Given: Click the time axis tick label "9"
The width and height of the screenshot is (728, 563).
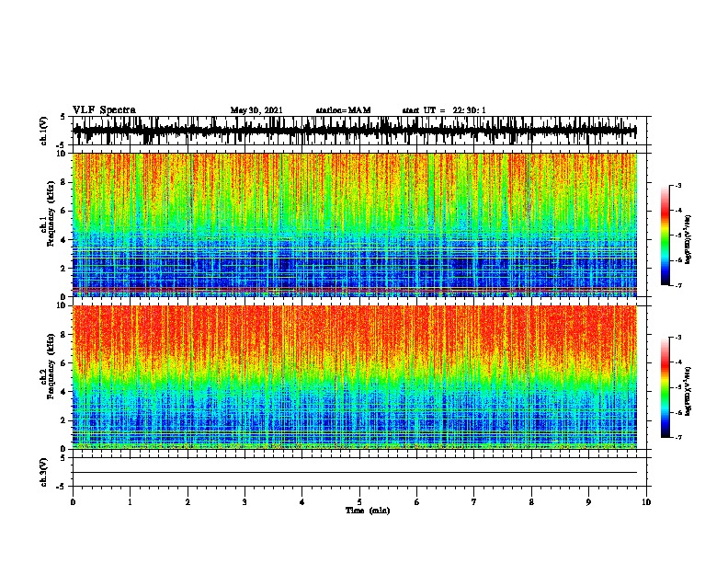Looking at the screenshot, I should click(x=588, y=502).
